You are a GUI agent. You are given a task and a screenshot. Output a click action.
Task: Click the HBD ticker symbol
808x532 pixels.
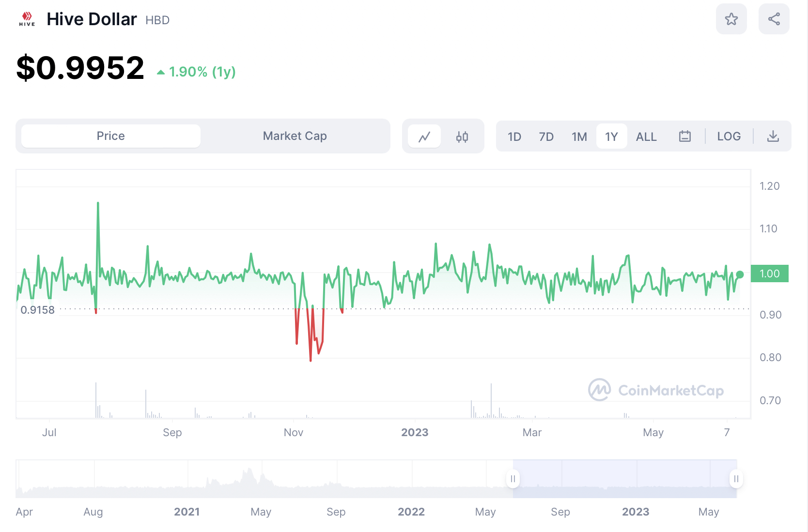pos(157,20)
